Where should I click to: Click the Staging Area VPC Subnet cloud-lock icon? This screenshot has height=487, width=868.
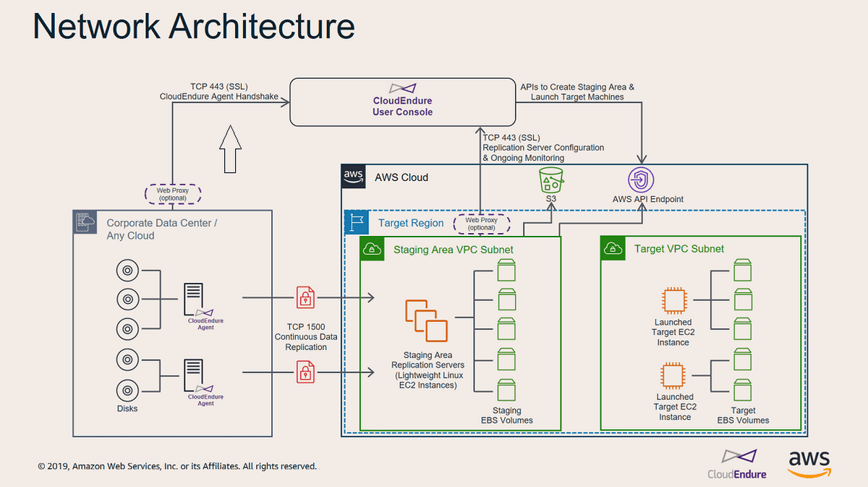(x=372, y=249)
